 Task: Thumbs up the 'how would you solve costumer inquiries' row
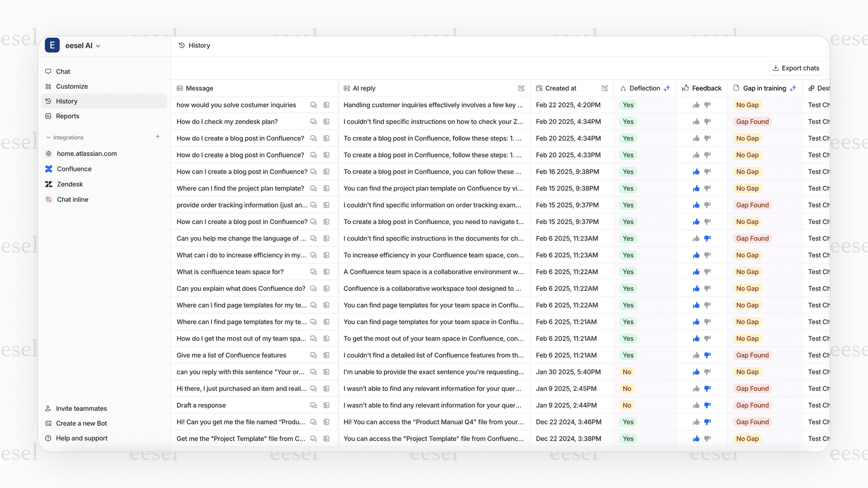pyautogui.click(x=696, y=105)
